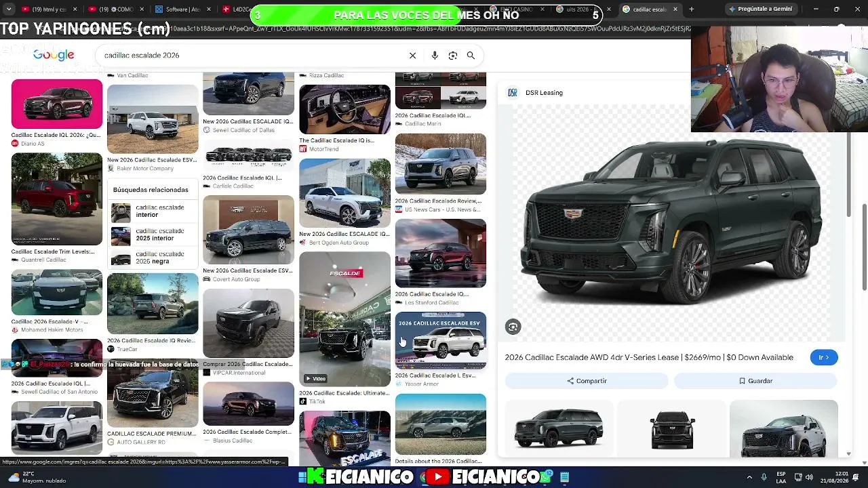
Task: Open the Yasser Armor Escalade ESV image
Action: click(x=441, y=340)
